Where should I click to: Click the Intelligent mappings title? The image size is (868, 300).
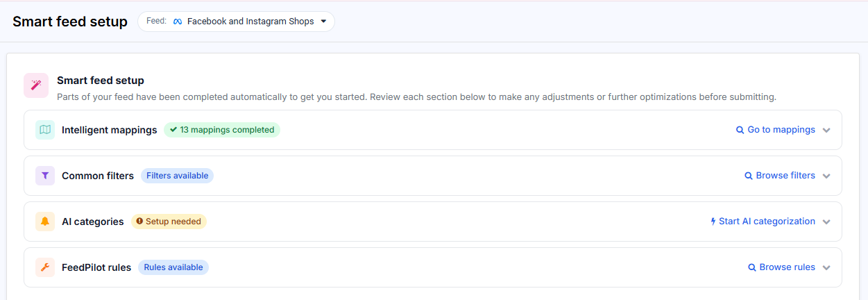click(x=110, y=130)
